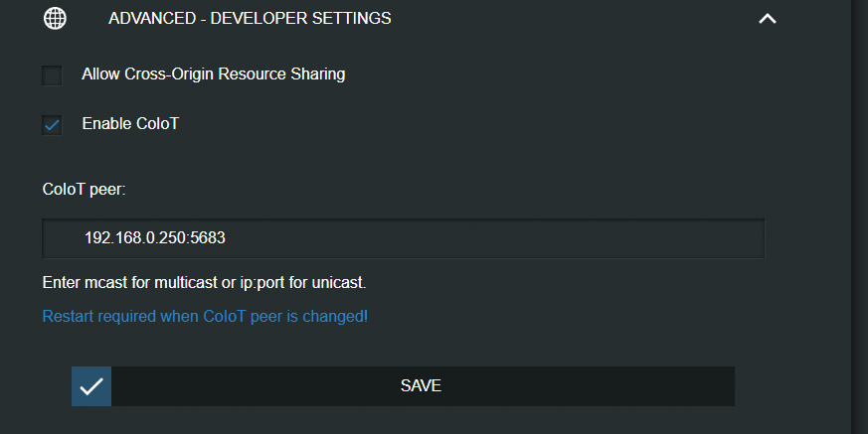This screenshot has width=868, height=434.
Task: Enable Allow Cross-Origin Resource Sharing checkbox
Action: click(x=52, y=74)
